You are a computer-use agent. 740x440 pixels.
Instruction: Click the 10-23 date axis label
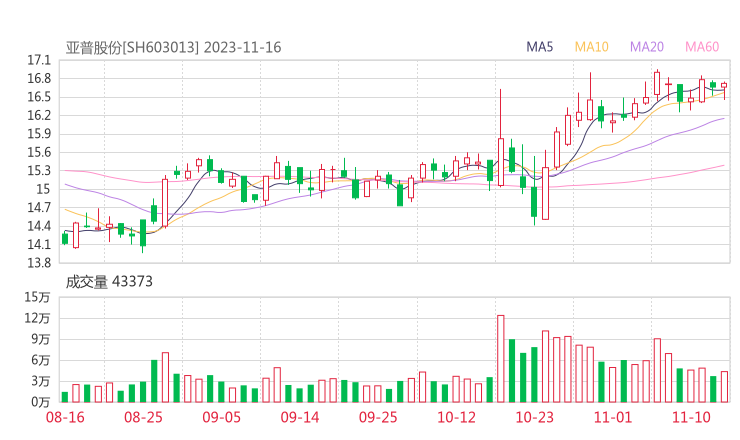point(534,417)
